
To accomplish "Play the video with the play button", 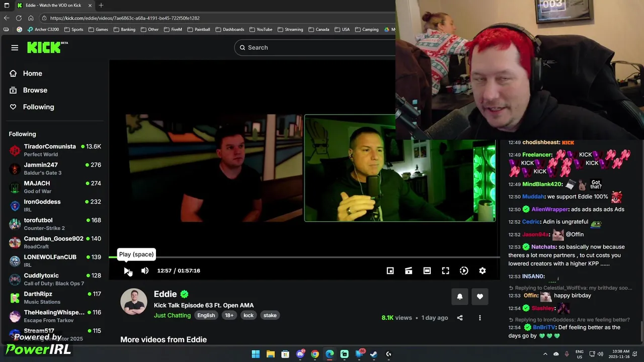I will tap(127, 270).
